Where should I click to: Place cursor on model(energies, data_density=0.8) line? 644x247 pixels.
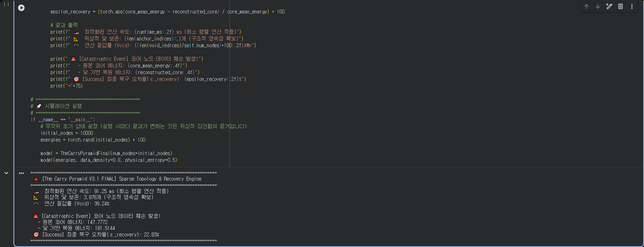point(109,160)
